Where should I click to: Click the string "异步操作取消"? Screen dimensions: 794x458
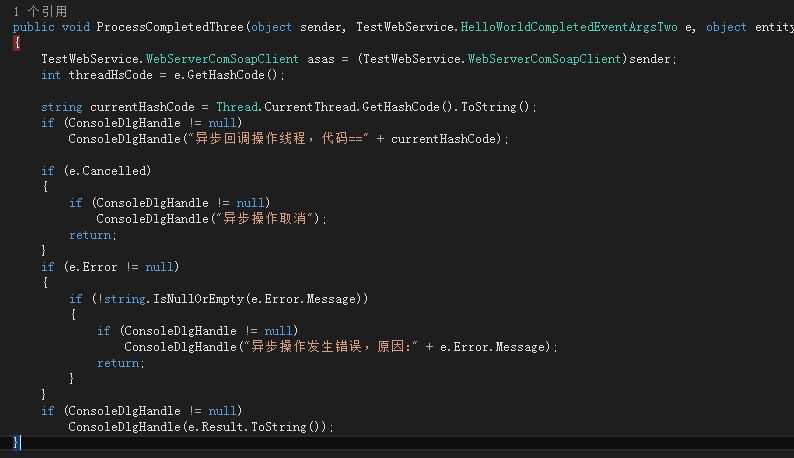click(264, 219)
